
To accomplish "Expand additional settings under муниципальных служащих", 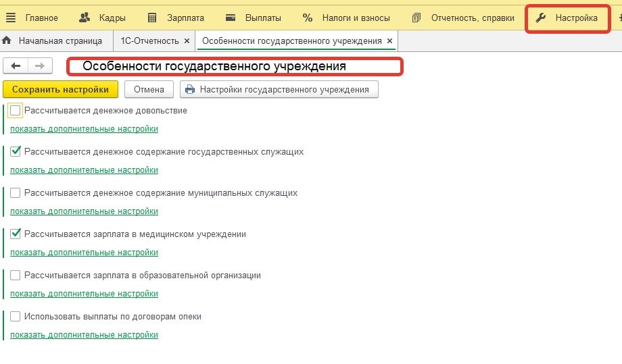I will click(x=84, y=211).
